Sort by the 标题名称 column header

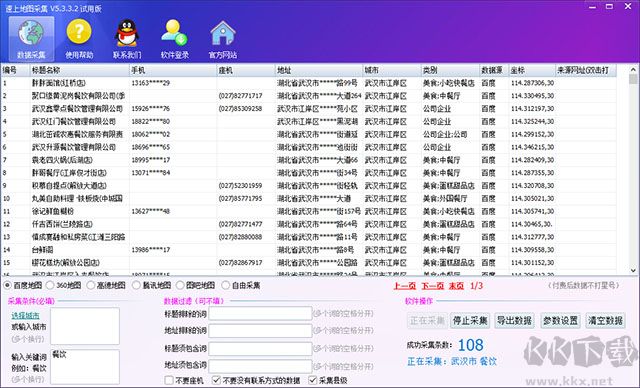(80, 70)
